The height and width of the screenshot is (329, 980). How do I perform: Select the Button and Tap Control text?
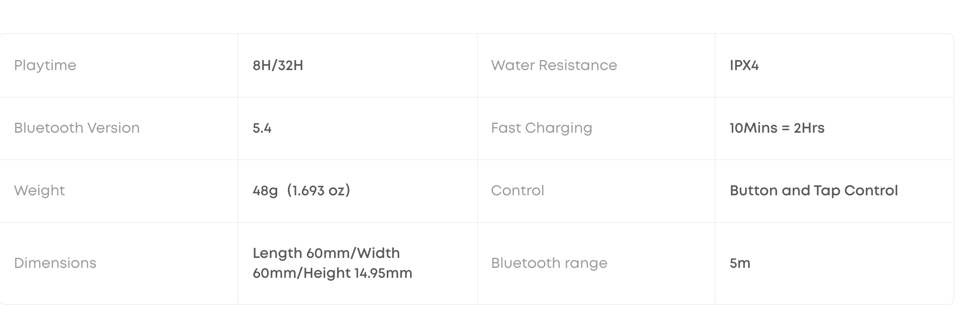coord(813,191)
